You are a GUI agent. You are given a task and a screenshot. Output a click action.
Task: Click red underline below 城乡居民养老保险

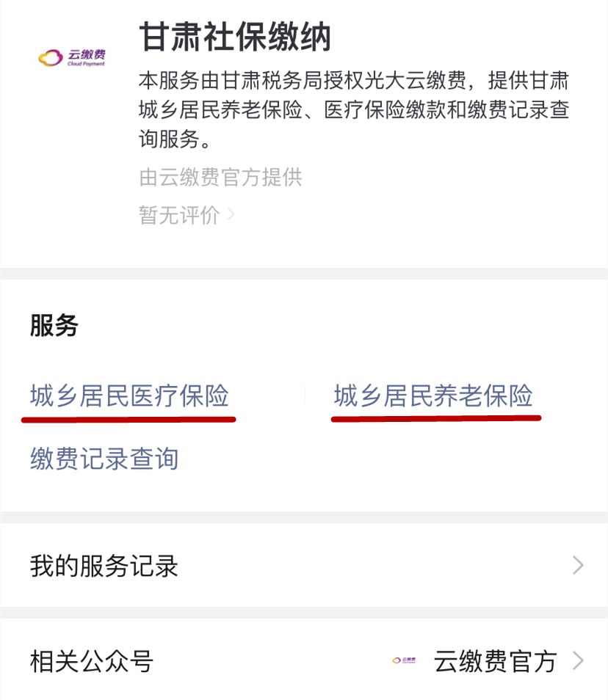click(436, 418)
